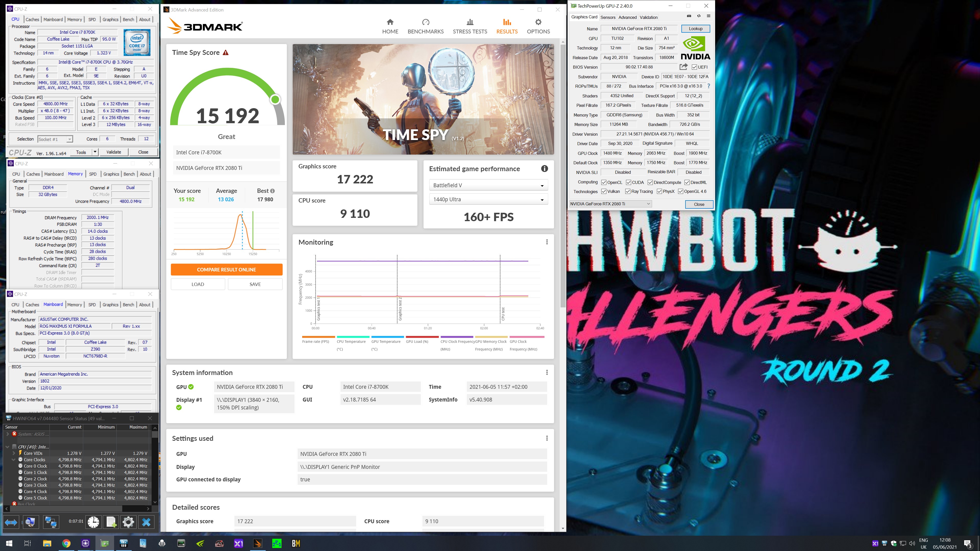Click the Lookup button in GPU-Z
980x551 pixels.
point(695,29)
